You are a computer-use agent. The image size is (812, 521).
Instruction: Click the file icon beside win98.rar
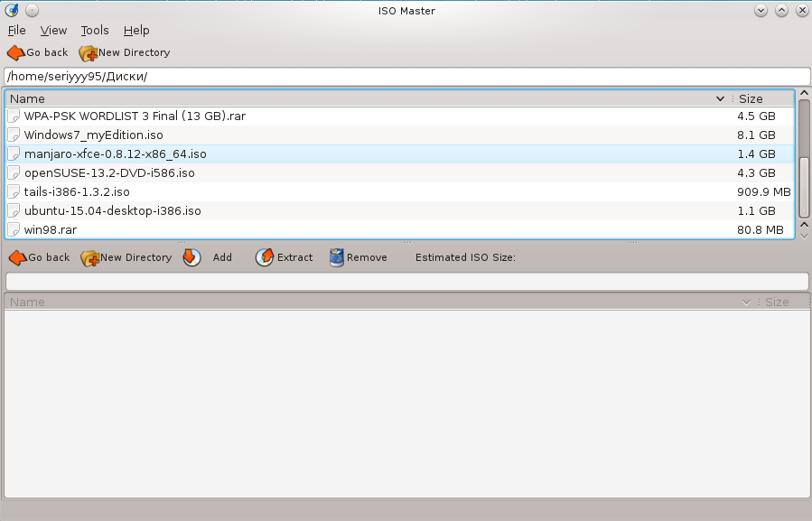pyautogui.click(x=14, y=230)
